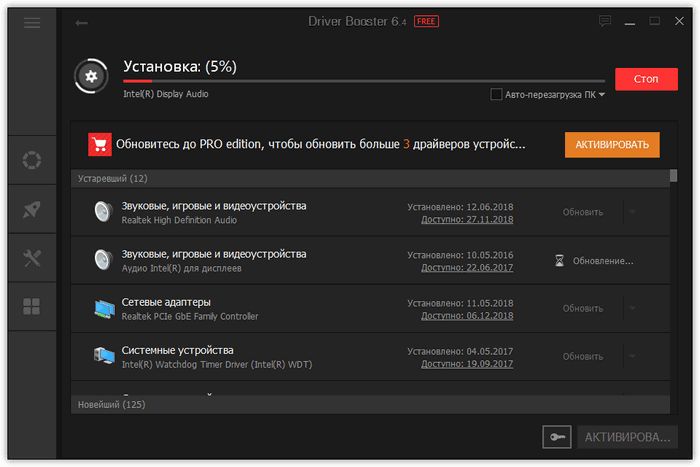Open the Доступно: 22.06.2017 link

(x=467, y=268)
